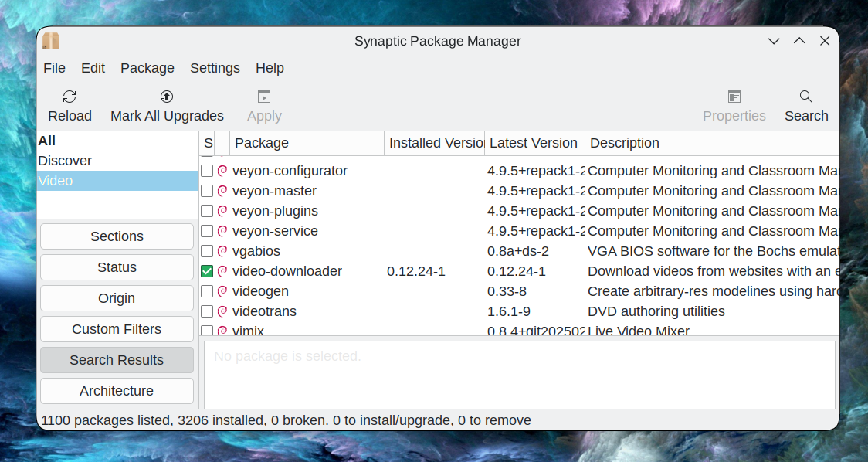Maximize the Synaptic window with up chevron
Image resolution: width=868 pixels, height=462 pixels.
pyautogui.click(x=799, y=41)
